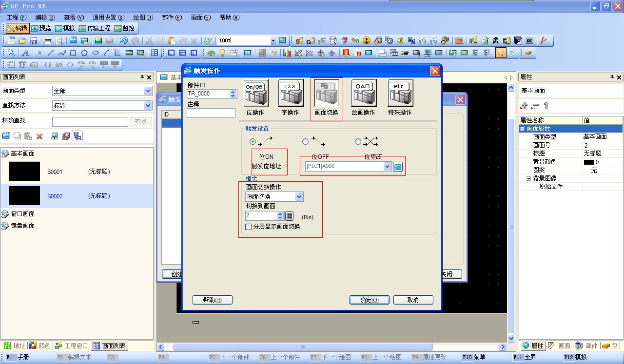624x364 pixels.
Task: Enable 分层显示画面切换 checkbox
Action: pos(249,227)
